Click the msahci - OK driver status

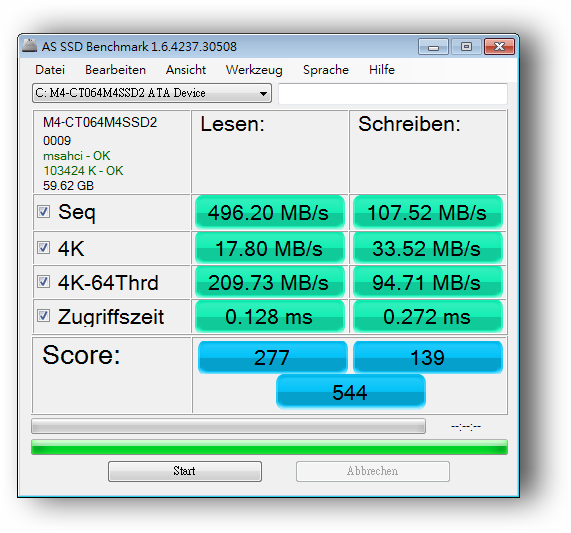pyautogui.click(x=76, y=156)
